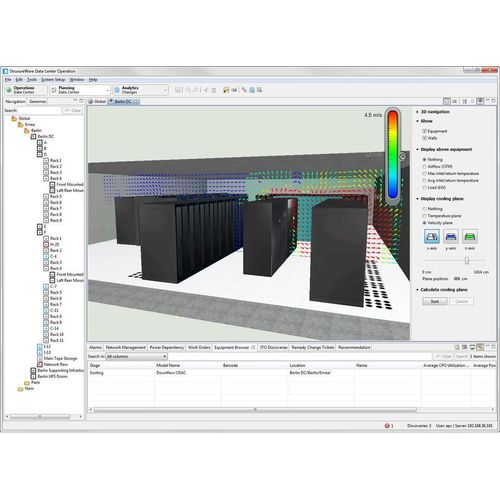Click the plane position slider handle
The width and height of the screenshot is (500, 500).
[467, 261]
